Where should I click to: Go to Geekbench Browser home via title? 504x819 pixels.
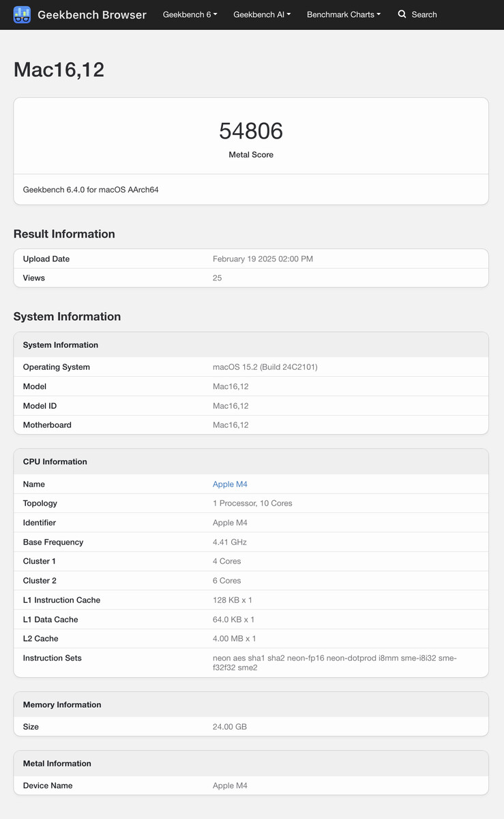point(91,14)
